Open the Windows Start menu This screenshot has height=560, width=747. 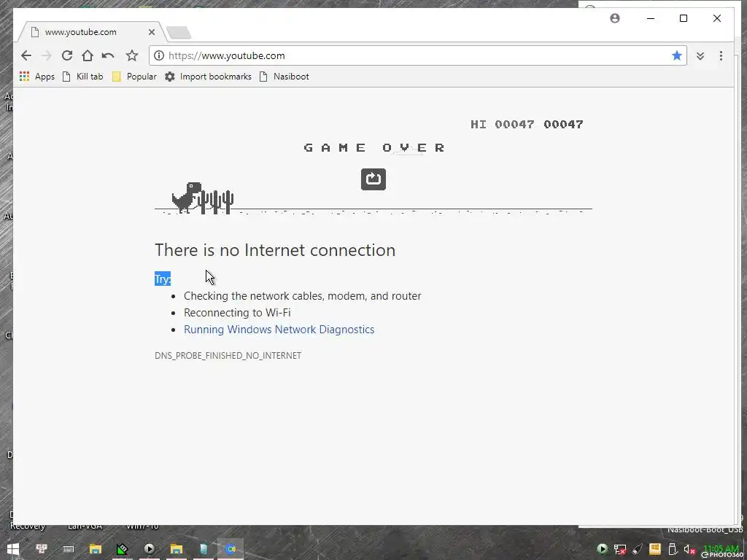coord(13,549)
